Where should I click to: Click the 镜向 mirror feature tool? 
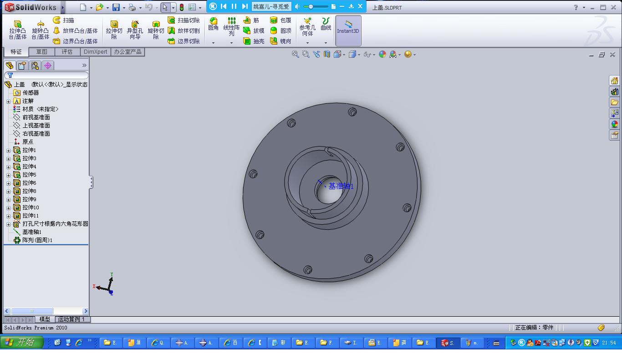[x=280, y=41]
